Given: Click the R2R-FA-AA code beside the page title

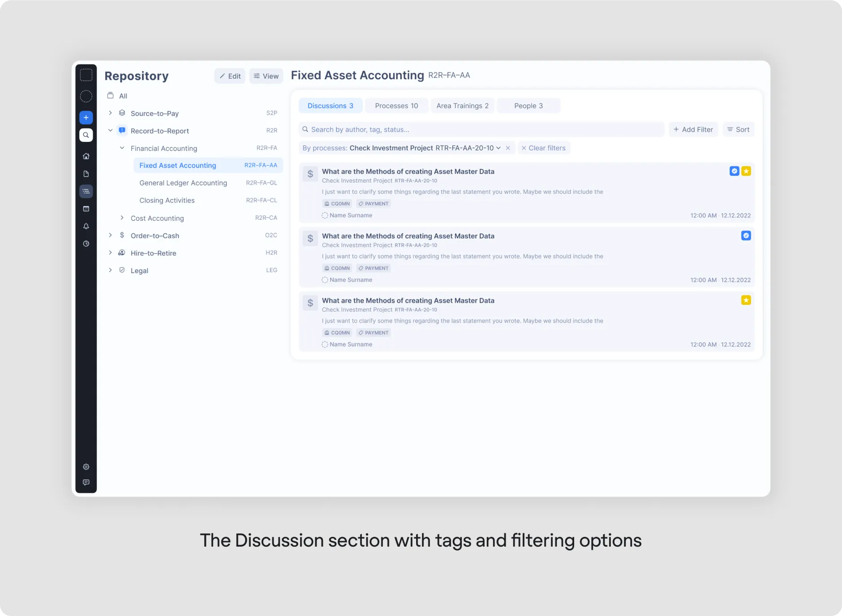Looking at the screenshot, I should click(449, 75).
